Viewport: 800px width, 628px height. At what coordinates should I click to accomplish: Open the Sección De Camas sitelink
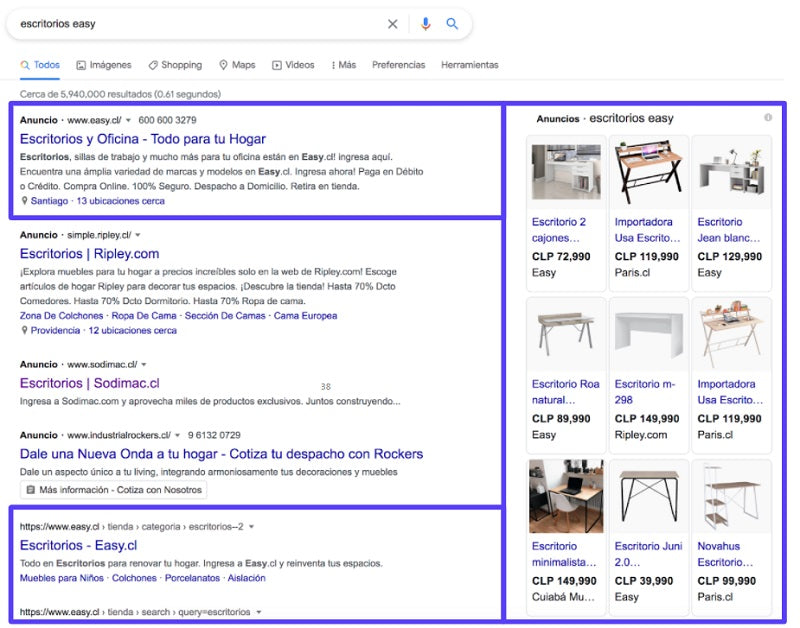point(225,316)
